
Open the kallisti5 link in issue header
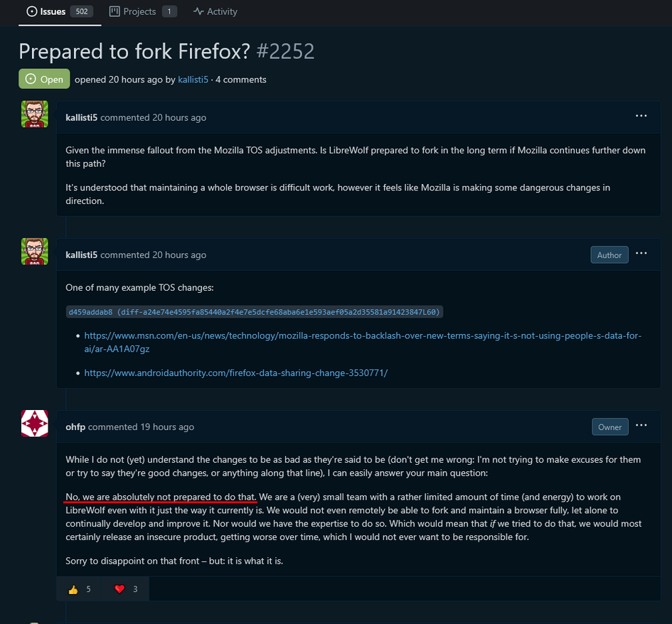point(193,80)
